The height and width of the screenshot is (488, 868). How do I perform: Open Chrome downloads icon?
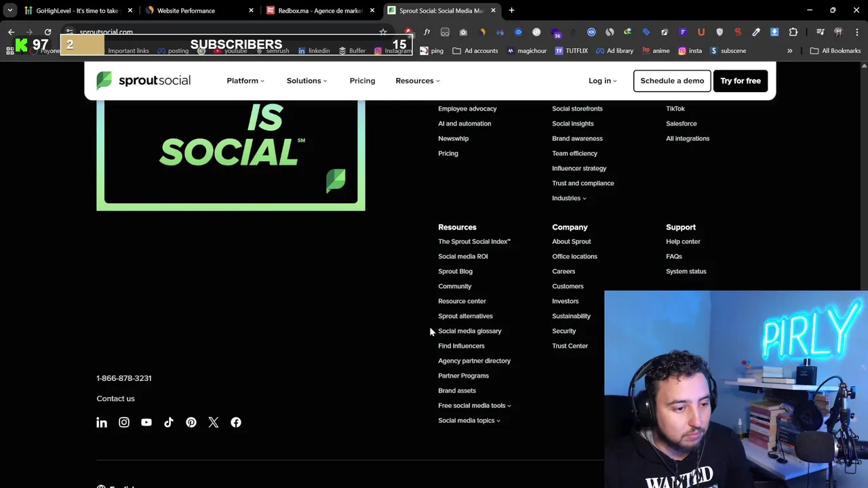point(774,32)
